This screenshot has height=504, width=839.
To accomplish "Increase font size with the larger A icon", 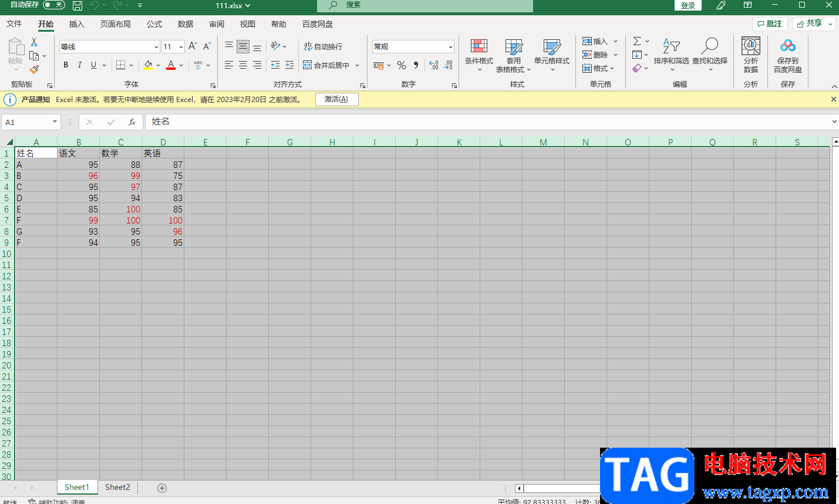I will pos(193,46).
